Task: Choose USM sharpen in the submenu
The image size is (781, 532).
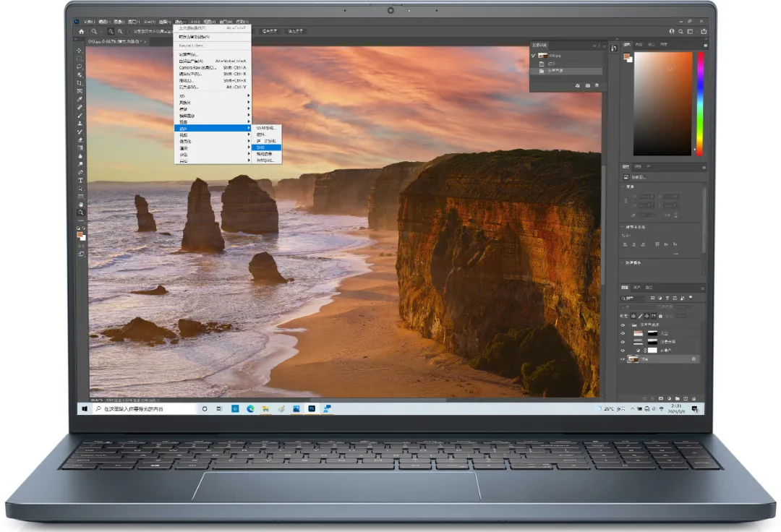Action: [267, 128]
